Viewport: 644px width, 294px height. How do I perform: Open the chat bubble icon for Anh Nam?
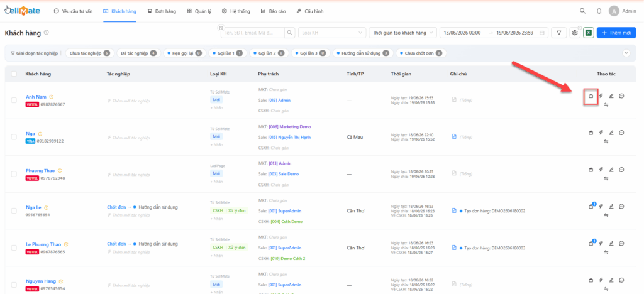coord(621,96)
